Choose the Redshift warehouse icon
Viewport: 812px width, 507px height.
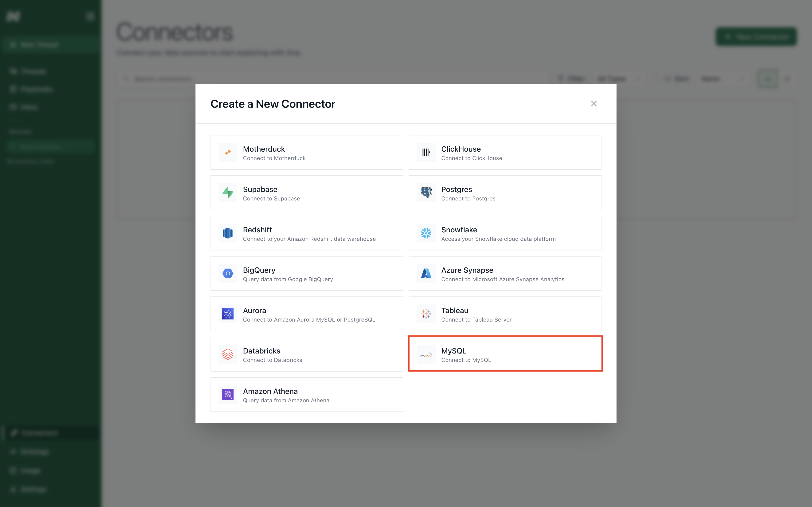[x=228, y=233]
